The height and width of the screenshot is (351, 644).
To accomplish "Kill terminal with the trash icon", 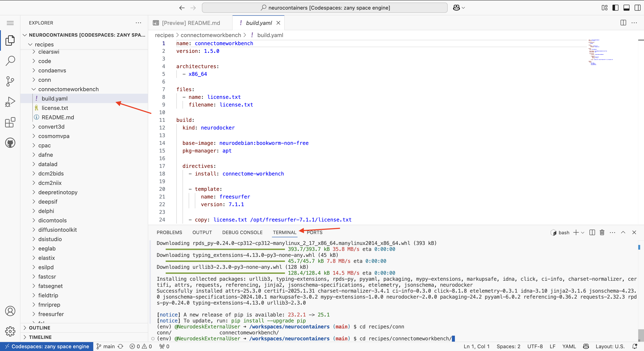I will coord(602,233).
